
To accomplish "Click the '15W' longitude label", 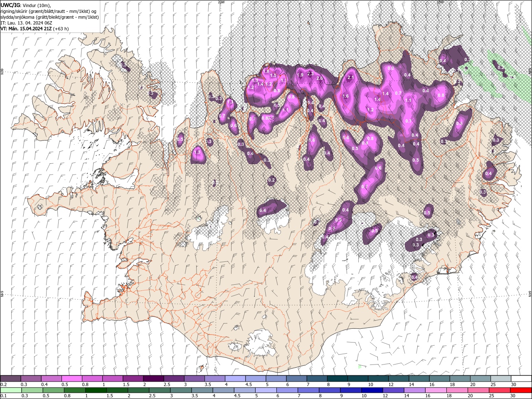I will pos(440,2).
